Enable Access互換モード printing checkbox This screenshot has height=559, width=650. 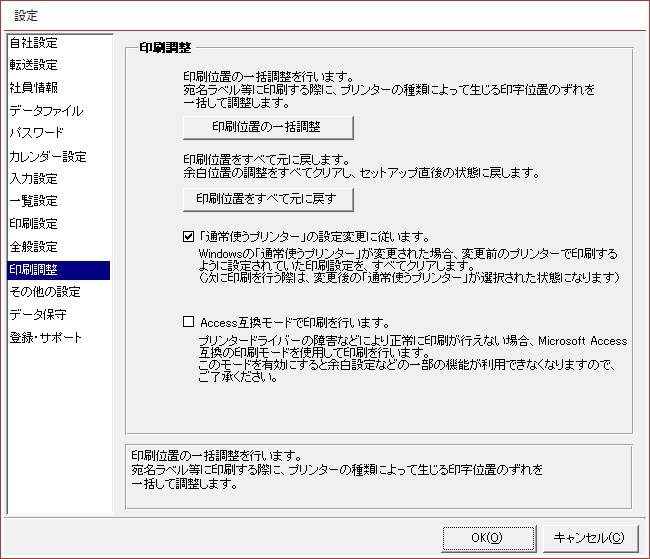tap(189, 323)
